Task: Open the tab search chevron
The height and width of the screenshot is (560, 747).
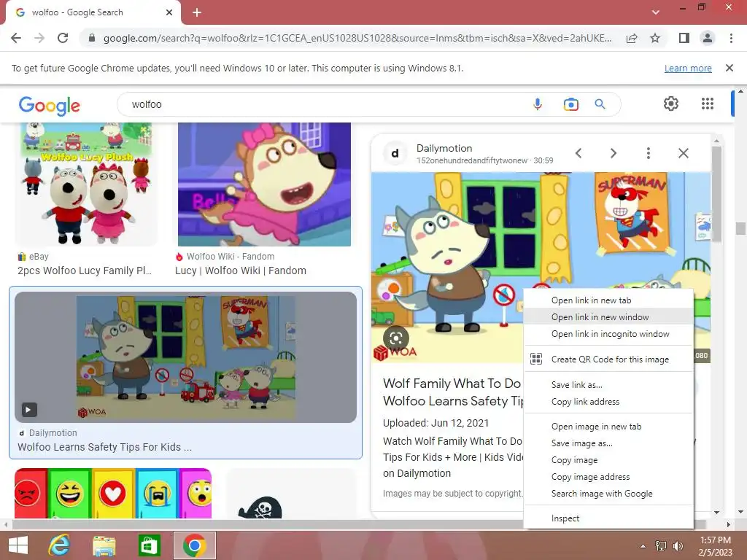Action: coord(656,12)
